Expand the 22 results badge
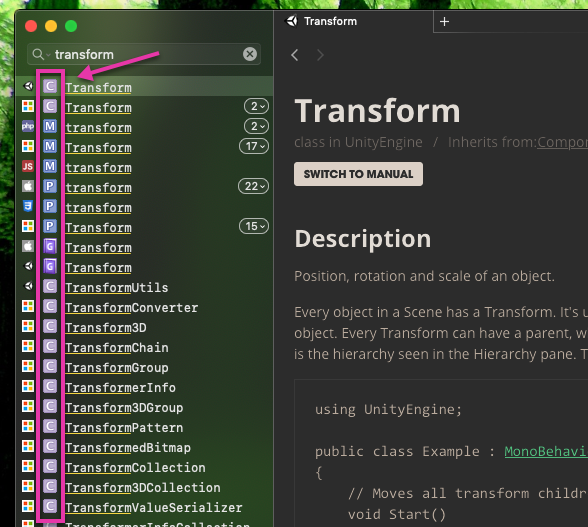Screen dimensions: 588x527 pos(254,186)
